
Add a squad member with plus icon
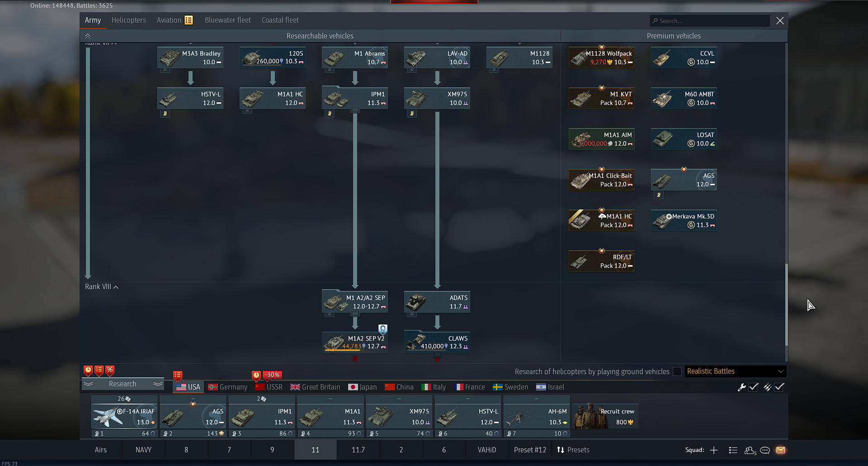[714, 450]
